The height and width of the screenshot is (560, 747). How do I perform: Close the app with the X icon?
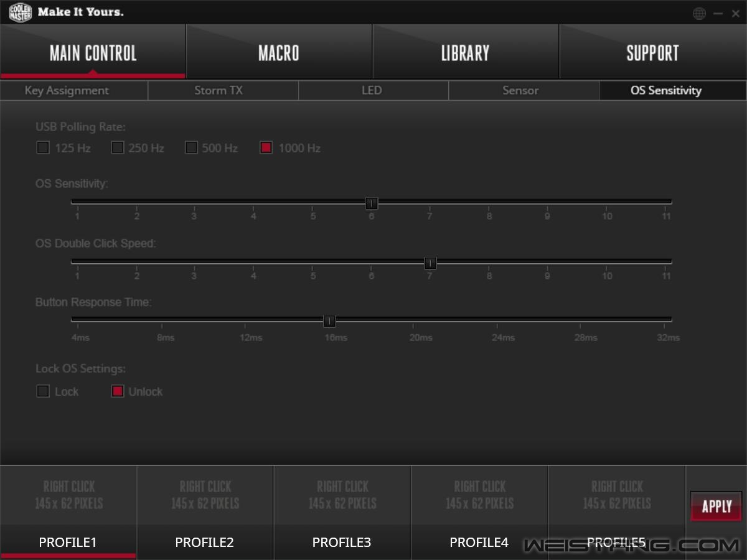pos(735,13)
